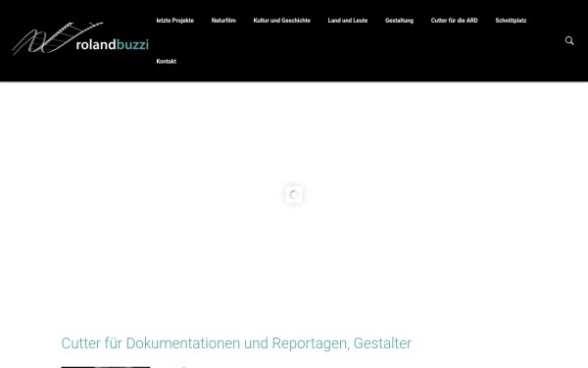Click the Cutter für Dokumentationen heading
This screenshot has width=588, height=368.
[x=236, y=343]
